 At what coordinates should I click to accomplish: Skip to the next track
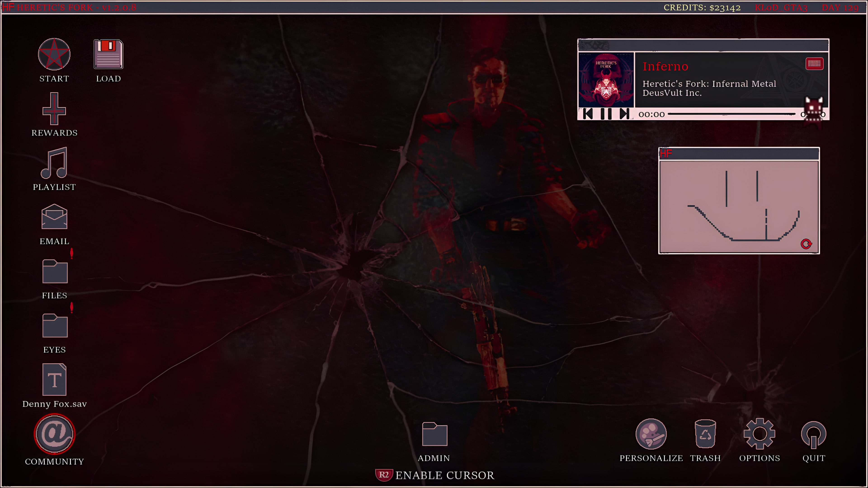click(624, 114)
